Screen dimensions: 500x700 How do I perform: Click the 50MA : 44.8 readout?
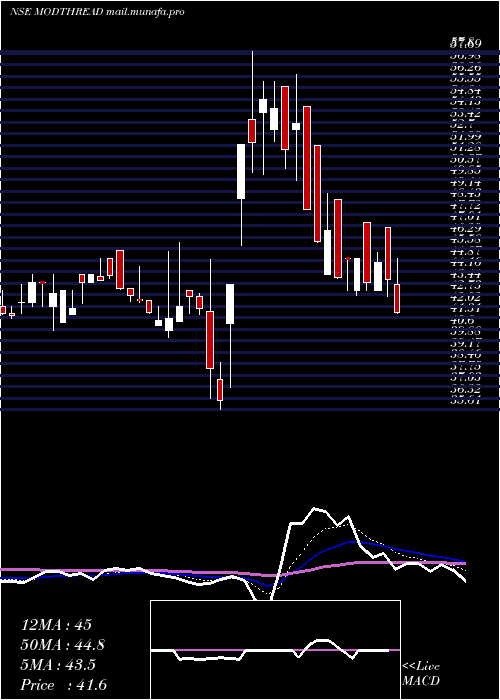[x=64, y=645]
